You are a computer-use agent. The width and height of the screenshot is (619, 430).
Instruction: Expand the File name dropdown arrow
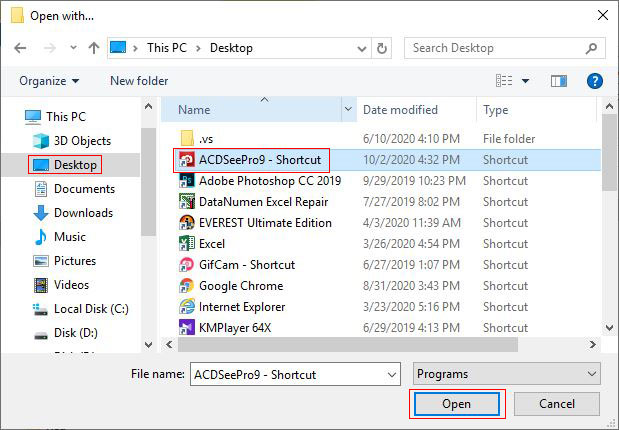click(x=392, y=374)
